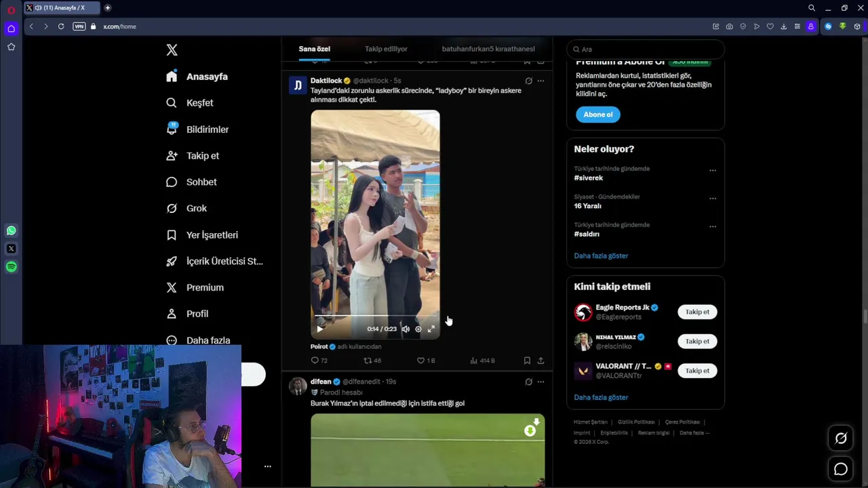Open the Premium sidebar item
The height and width of the screenshot is (488, 868).
click(x=195, y=288)
